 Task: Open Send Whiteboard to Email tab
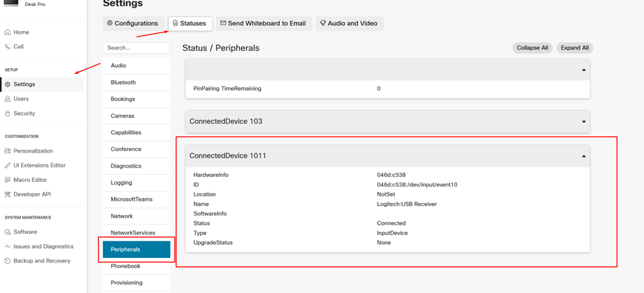pyautogui.click(x=263, y=23)
